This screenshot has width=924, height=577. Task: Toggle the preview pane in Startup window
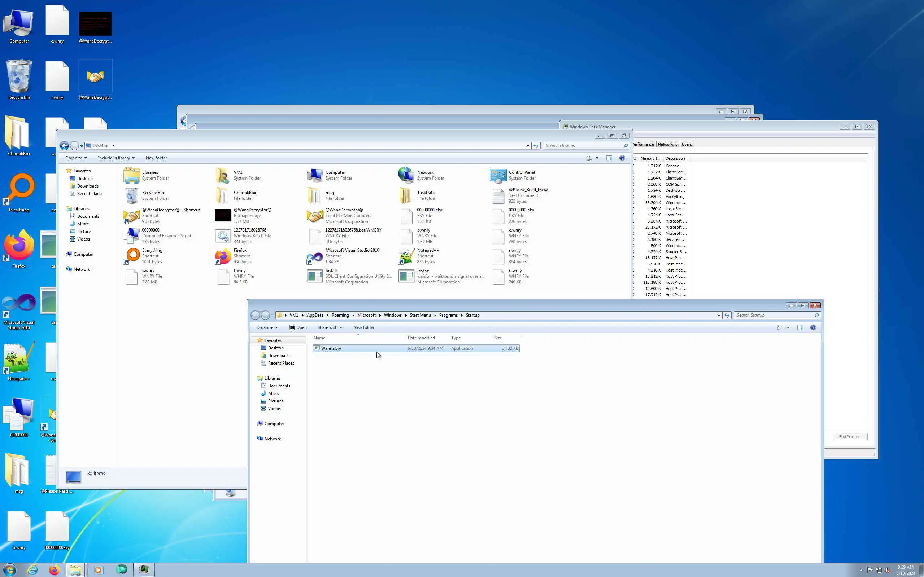pos(800,327)
